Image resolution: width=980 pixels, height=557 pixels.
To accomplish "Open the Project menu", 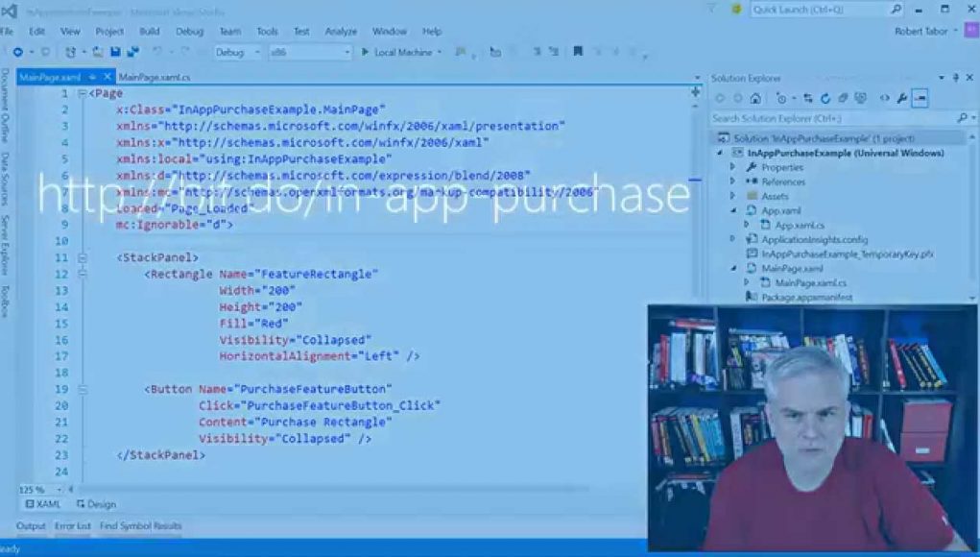I will (109, 32).
